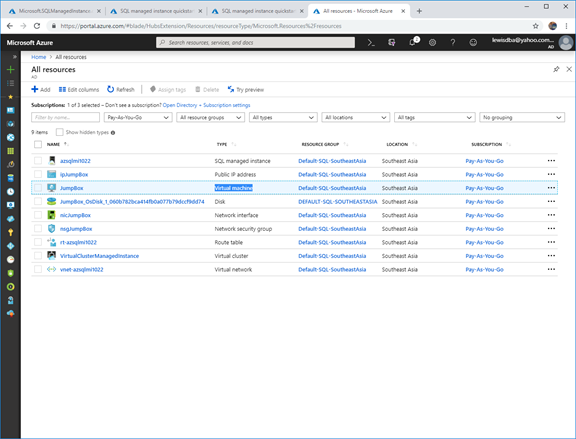
Task: Click the rt-azsqlmi1022 route table icon
Action: [52, 242]
